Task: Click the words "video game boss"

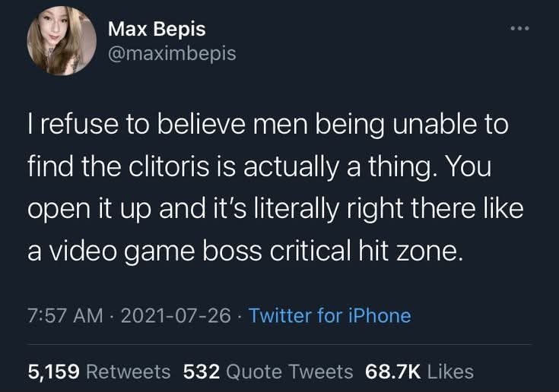Action: 155,251
